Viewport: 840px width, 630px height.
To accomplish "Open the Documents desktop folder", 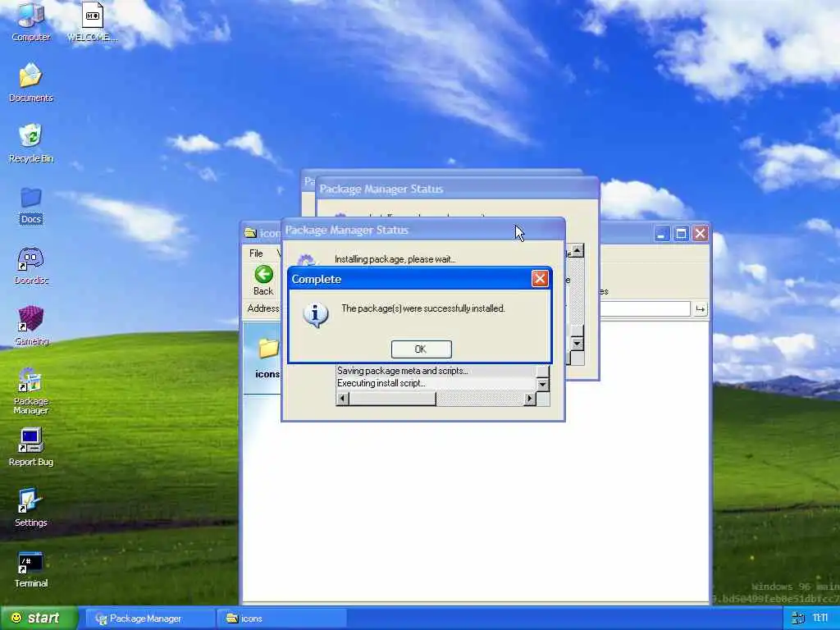I will (30, 82).
